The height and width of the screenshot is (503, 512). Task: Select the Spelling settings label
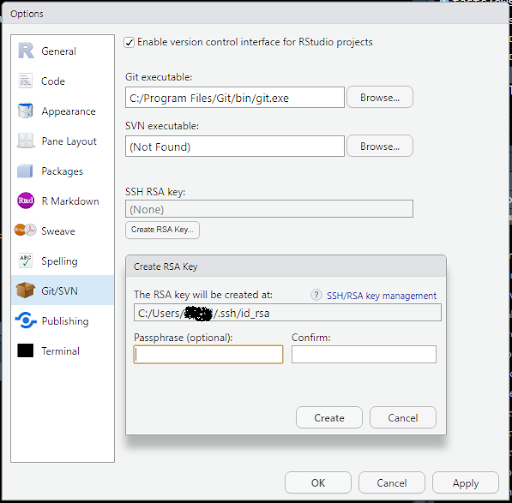coord(59,261)
